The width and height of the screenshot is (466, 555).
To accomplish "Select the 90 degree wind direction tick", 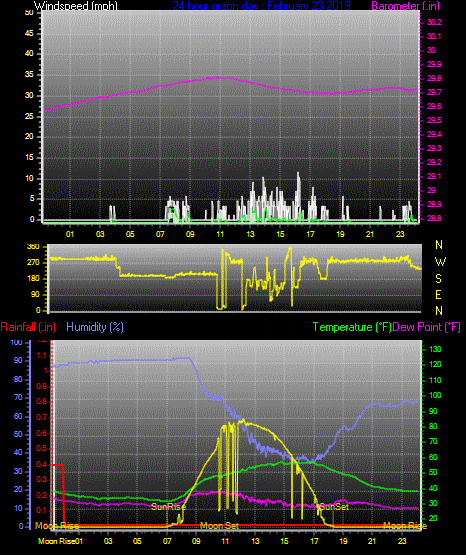I will point(35,294).
